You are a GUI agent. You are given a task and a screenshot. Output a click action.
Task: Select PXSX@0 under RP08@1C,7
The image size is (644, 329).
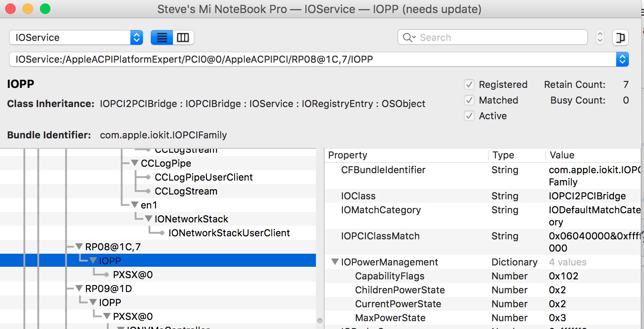pos(133,275)
